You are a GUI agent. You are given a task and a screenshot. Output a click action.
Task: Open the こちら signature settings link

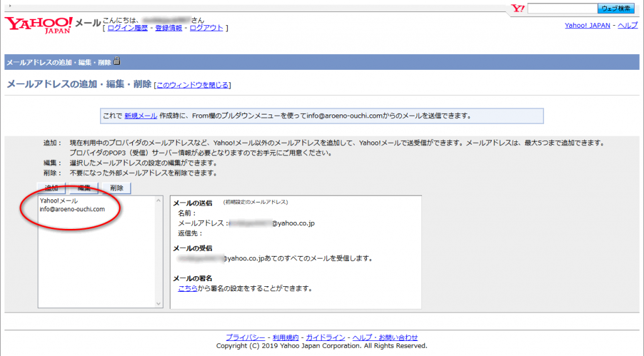[x=188, y=289]
